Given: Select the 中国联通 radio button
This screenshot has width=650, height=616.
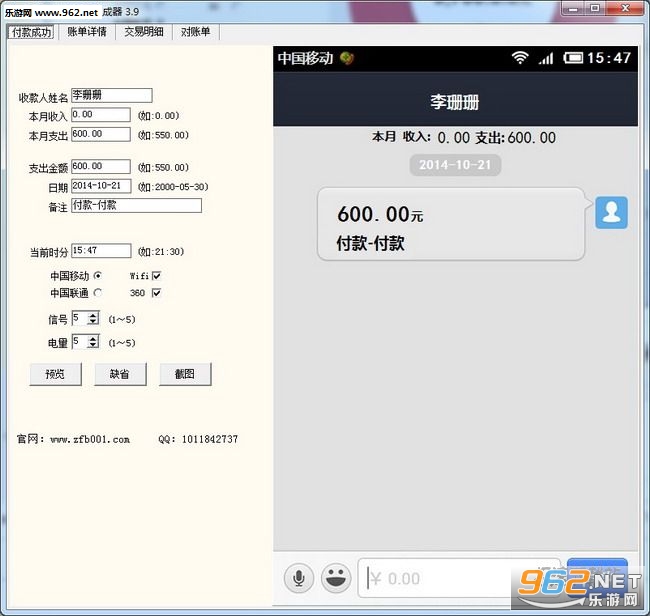Looking at the screenshot, I should [98, 293].
